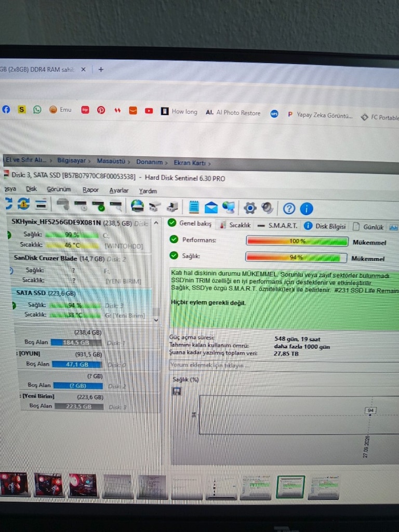Viewport: 399px width, 532px height.
Task: Open the Yapay Zeka Görüntü bookmark
Action: [320, 115]
